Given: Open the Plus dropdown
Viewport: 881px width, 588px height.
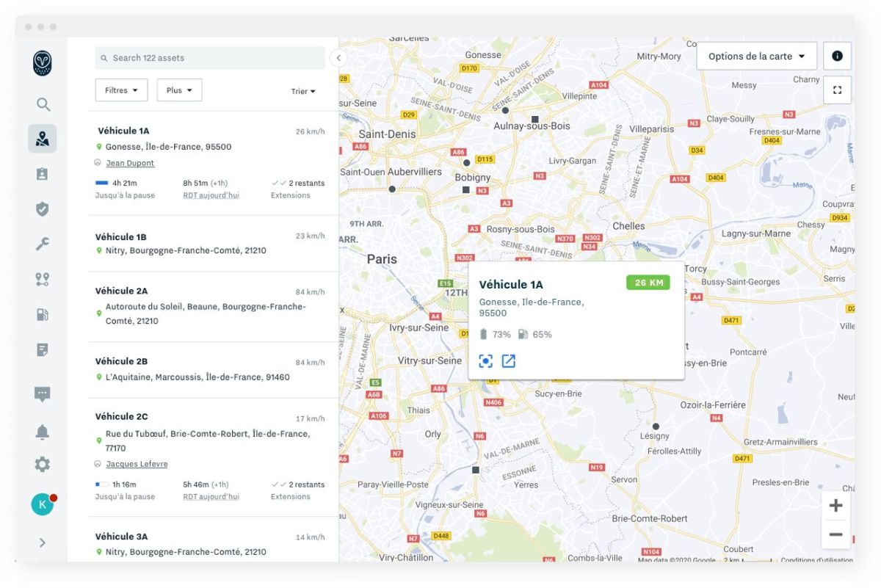Looking at the screenshot, I should (179, 90).
